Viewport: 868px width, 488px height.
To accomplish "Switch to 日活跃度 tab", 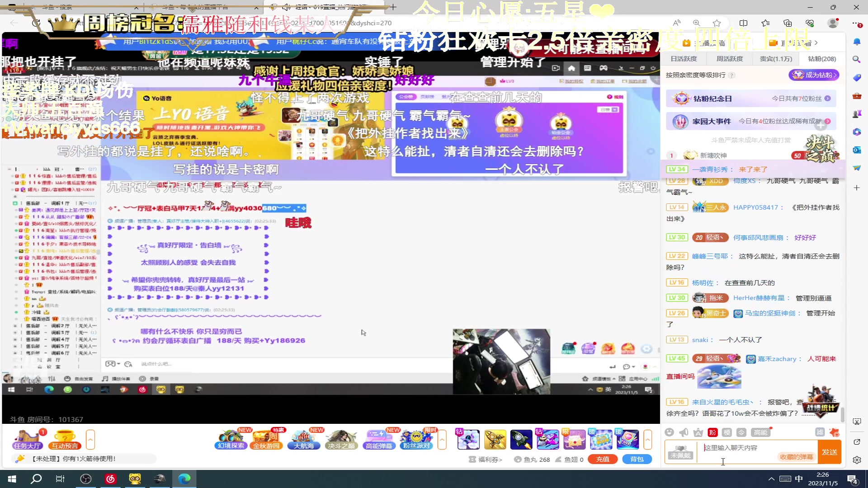I will coord(684,59).
